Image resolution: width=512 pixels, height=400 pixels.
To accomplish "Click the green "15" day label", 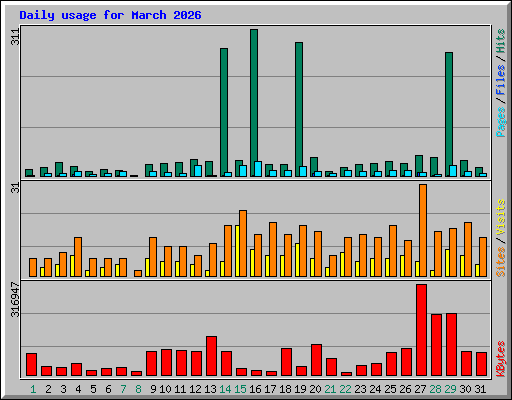I will 240,389.
